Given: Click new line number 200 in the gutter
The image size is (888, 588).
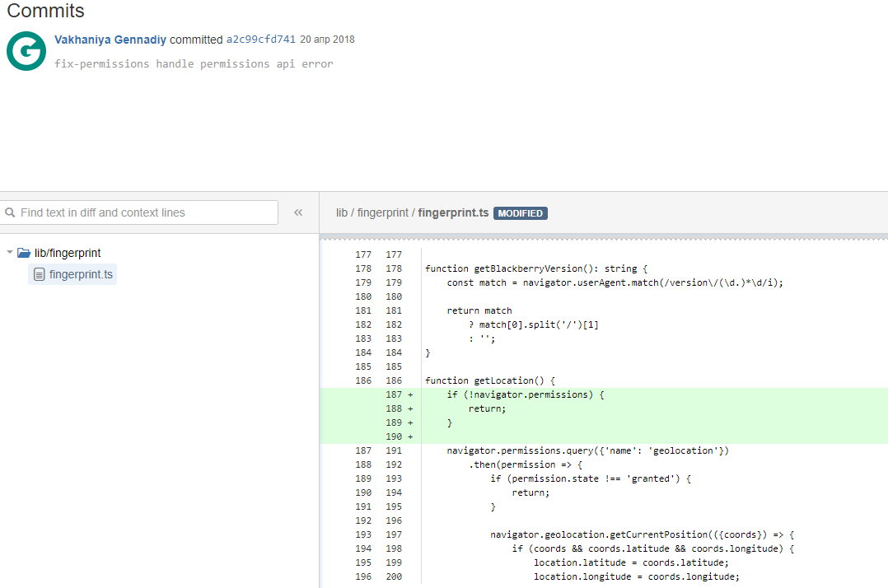Looking at the screenshot, I should tap(394, 576).
